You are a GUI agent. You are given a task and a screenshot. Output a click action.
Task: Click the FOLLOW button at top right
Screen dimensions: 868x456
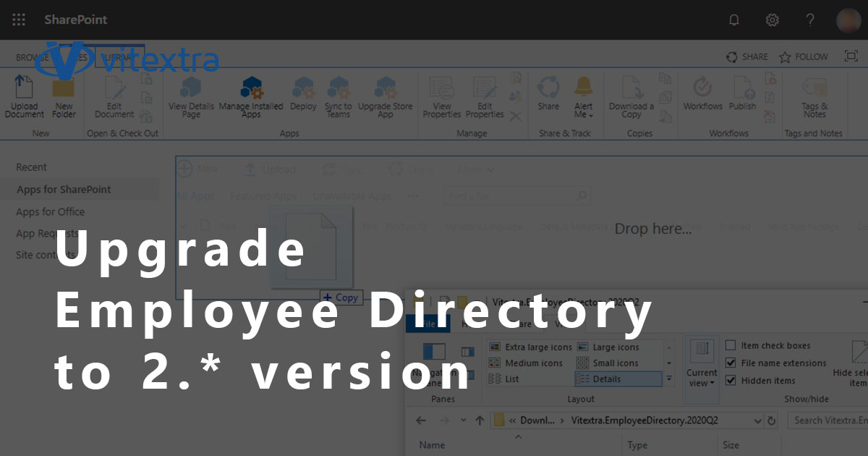pos(803,56)
